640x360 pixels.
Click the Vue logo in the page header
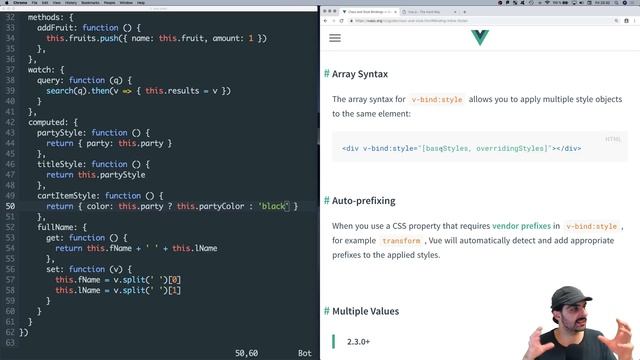point(480,38)
